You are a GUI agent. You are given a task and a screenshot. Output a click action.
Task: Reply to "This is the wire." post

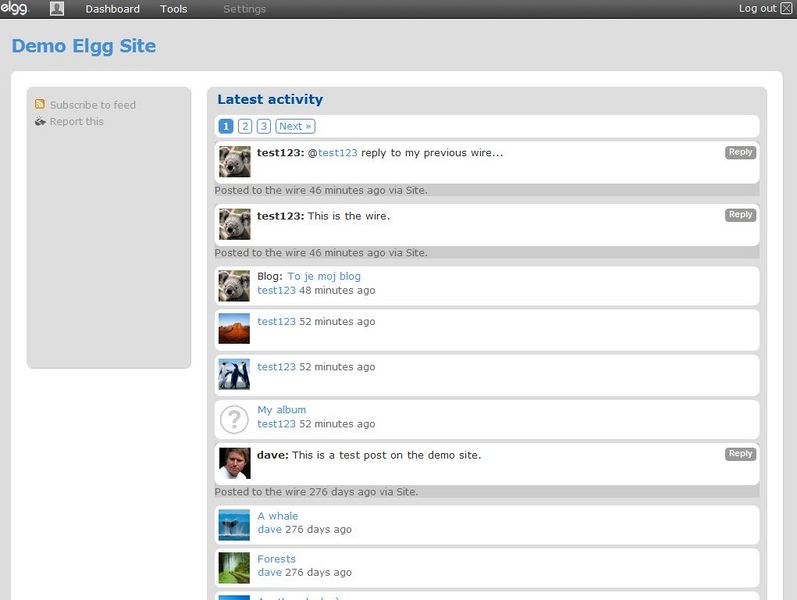pyautogui.click(x=741, y=215)
